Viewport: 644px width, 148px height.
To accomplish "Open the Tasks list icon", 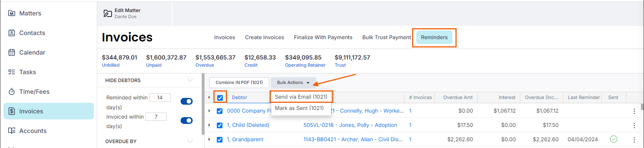I will pyautogui.click(x=12, y=72).
